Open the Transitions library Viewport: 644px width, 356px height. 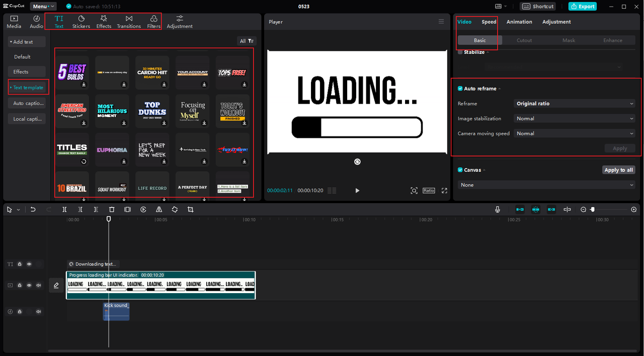pos(129,22)
